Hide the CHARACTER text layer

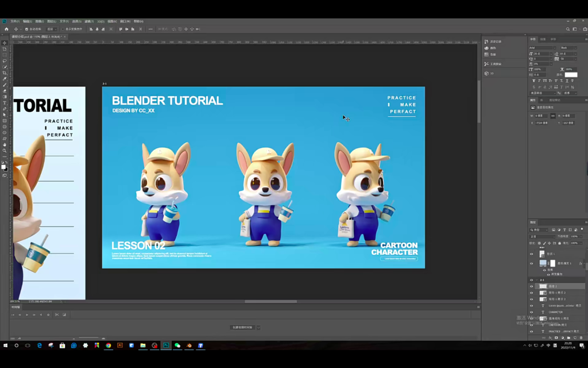(x=531, y=312)
